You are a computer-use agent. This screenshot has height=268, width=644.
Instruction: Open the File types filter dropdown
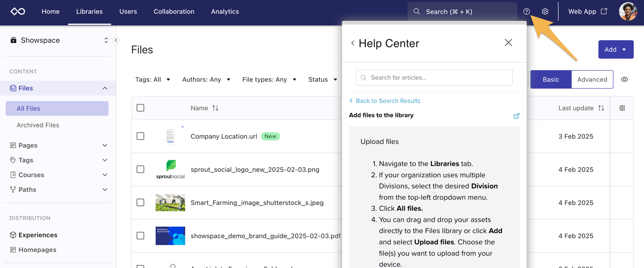269,79
